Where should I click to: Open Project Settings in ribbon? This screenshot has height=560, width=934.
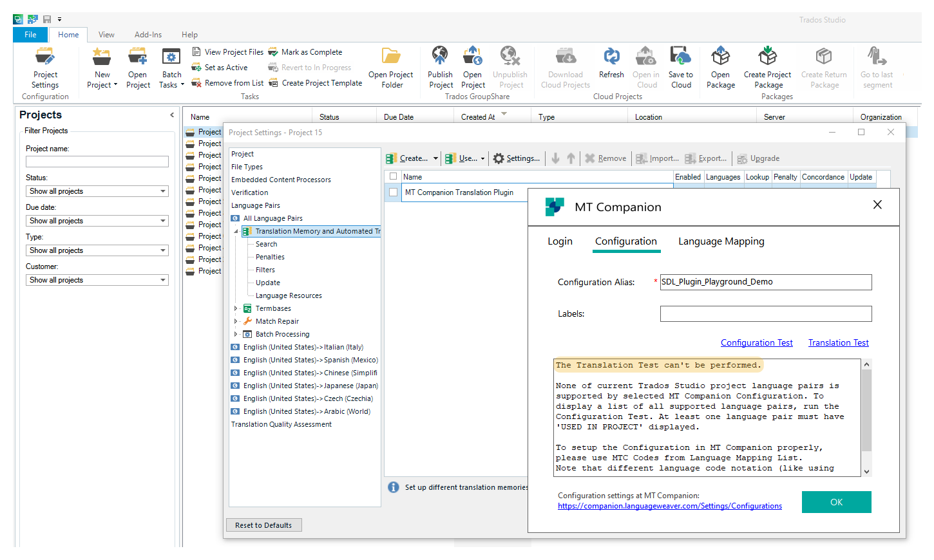45,68
